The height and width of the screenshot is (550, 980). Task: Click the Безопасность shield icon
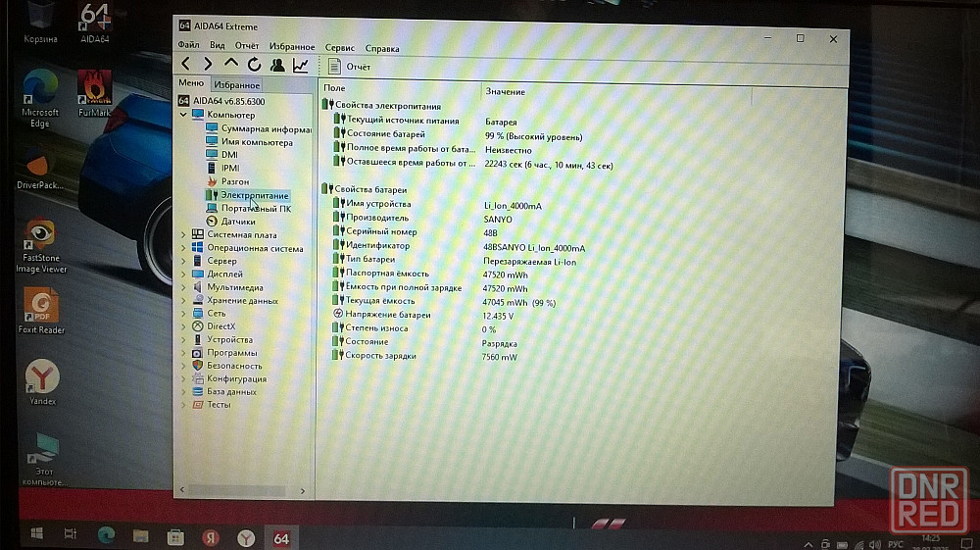(x=198, y=366)
